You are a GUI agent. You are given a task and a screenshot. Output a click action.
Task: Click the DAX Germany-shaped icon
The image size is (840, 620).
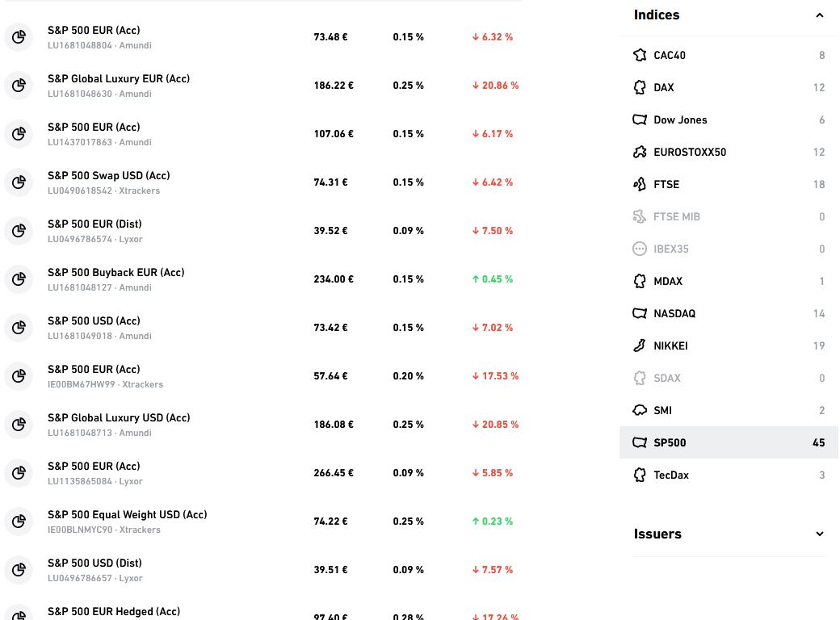640,87
